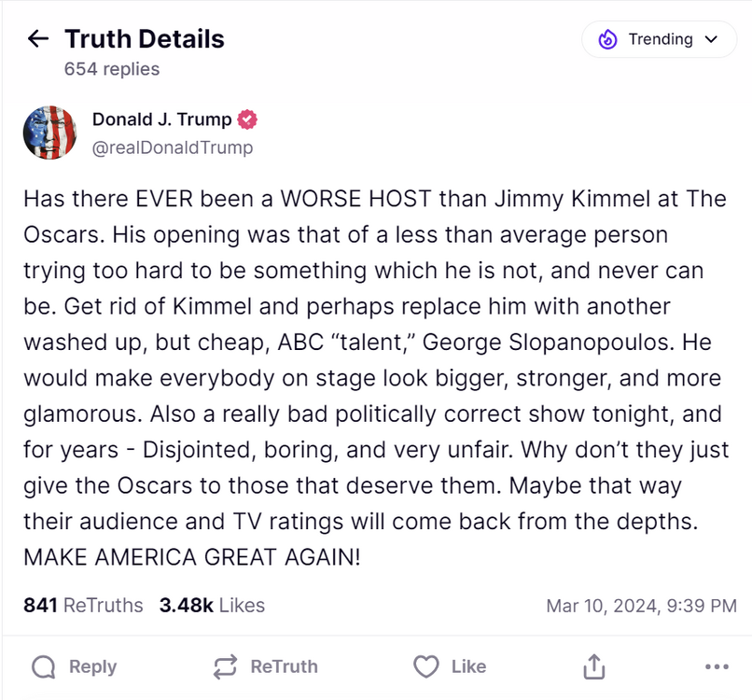Click the share upload icon
Viewport: 752px width, 700px height.
[x=594, y=666]
